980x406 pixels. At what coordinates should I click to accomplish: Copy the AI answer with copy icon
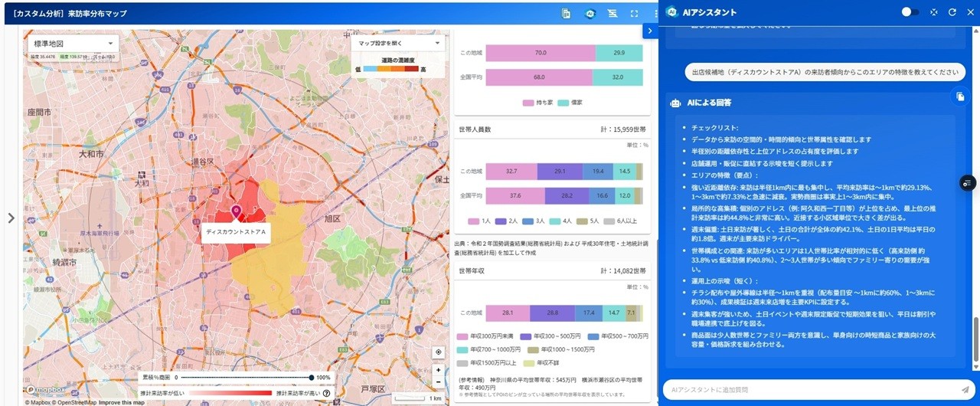959,97
